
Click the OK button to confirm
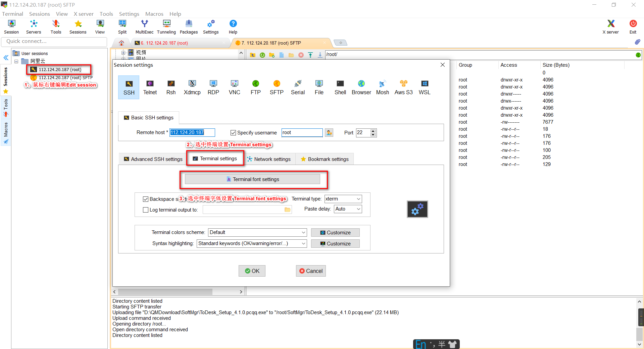(x=252, y=271)
